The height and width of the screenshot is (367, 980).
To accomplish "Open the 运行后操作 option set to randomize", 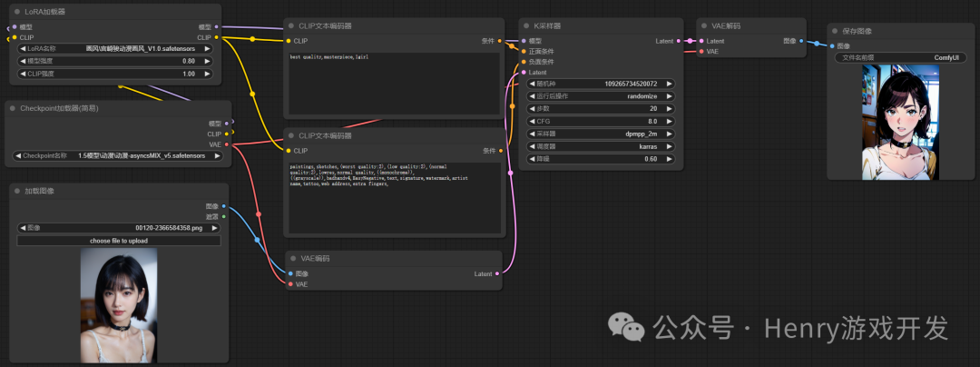I will coord(602,96).
